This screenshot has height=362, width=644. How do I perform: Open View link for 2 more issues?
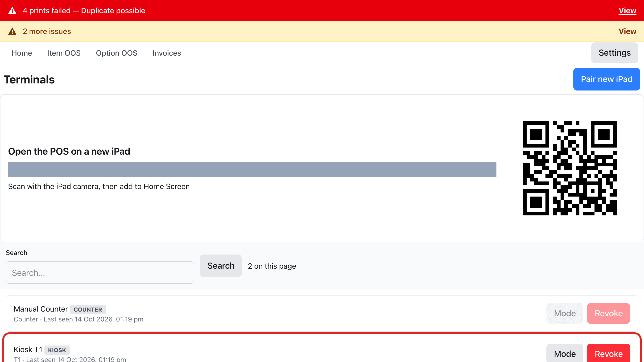click(x=627, y=31)
